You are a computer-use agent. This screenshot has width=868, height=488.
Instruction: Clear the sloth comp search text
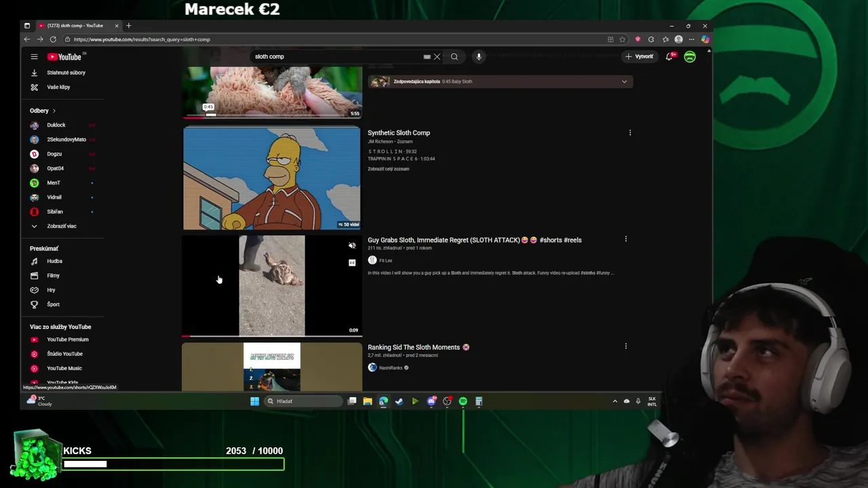point(437,57)
